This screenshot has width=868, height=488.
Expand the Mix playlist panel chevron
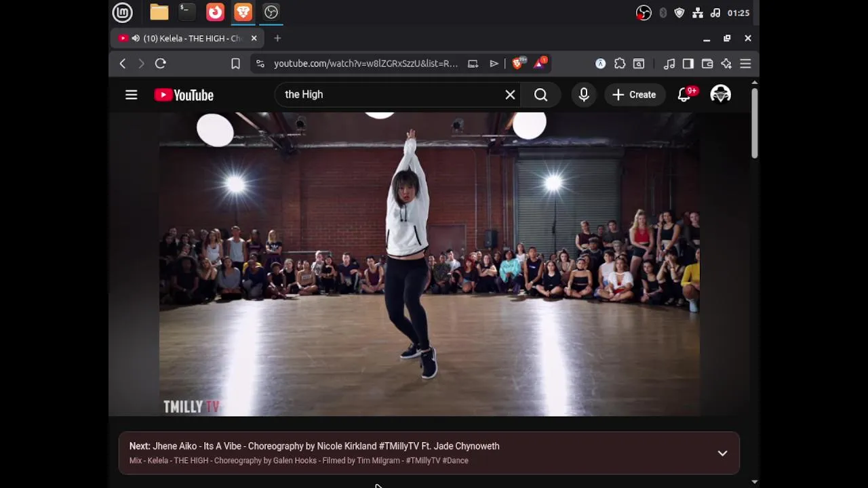pos(722,453)
